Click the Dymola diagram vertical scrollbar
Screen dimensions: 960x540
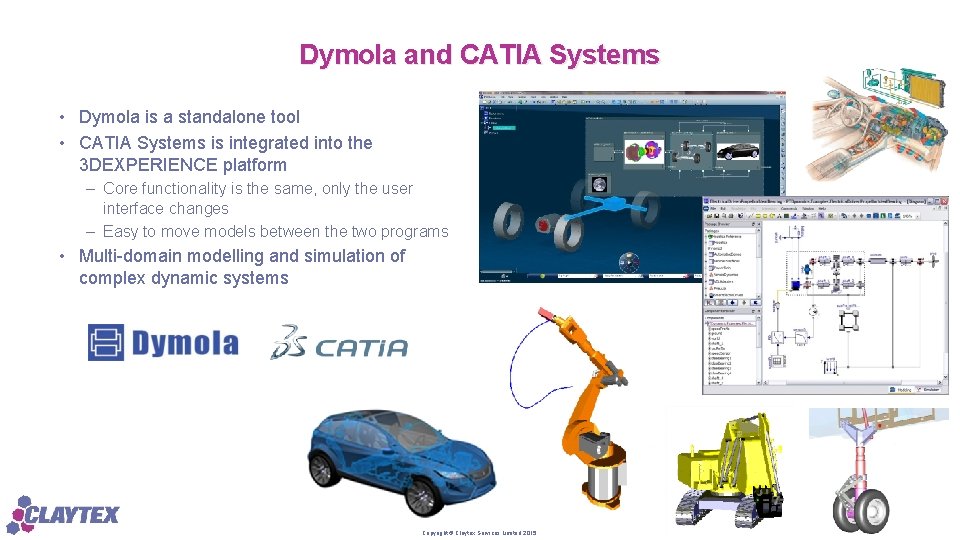click(945, 302)
